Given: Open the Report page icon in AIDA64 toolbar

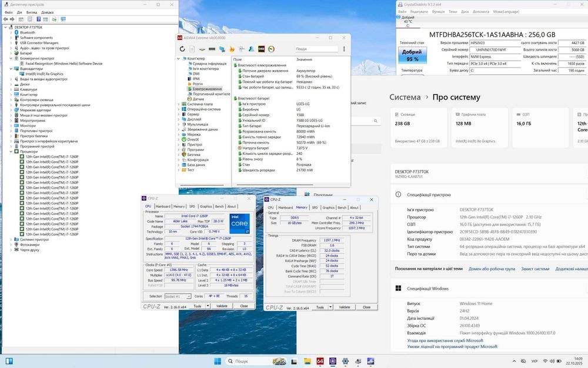Looking at the screenshot, I should (x=192, y=49).
